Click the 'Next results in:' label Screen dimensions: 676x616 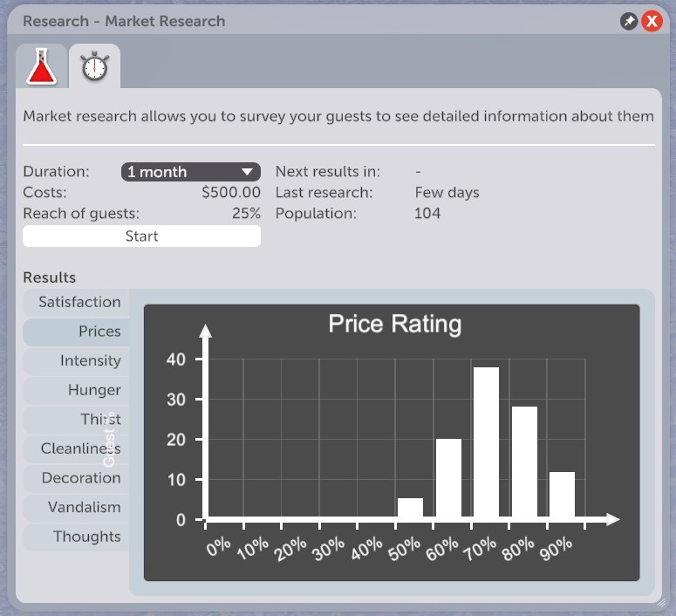(328, 172)
